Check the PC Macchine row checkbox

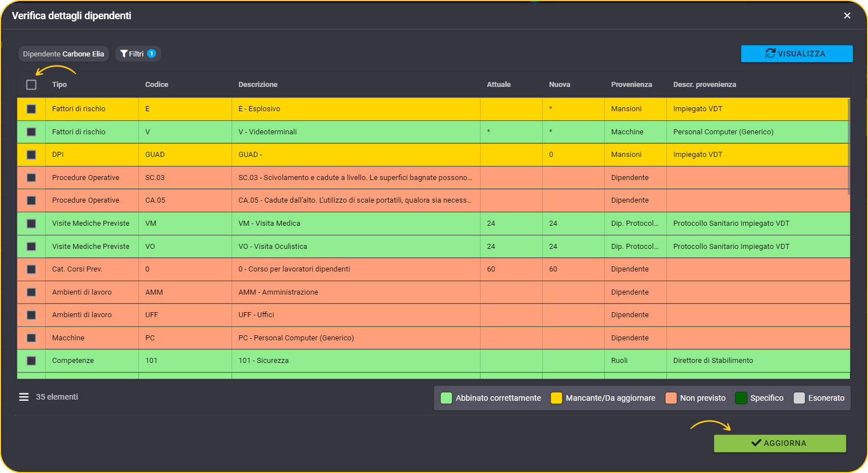[31, 338]
